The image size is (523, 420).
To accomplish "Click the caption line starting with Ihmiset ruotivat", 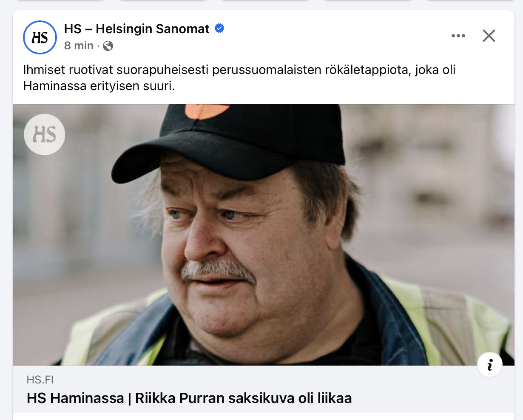I will click(239, 70).
